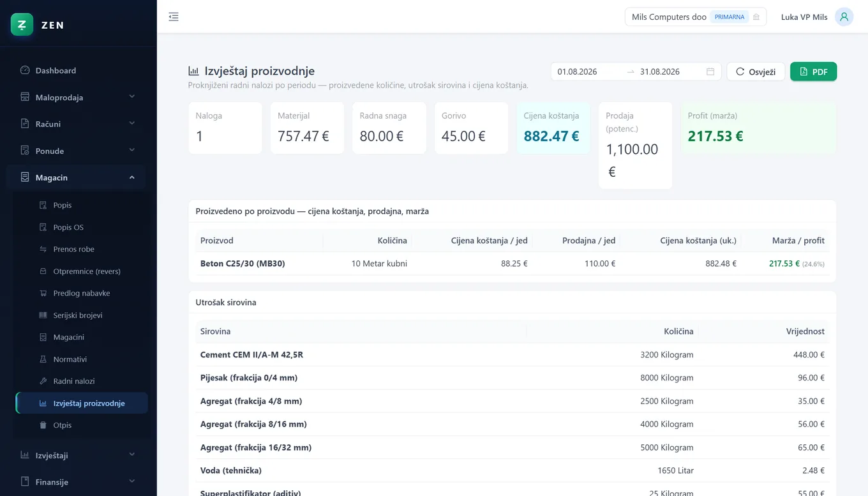The image size is (868, 496).
Task: Click the Dashboard gauge icon
Action: point(25,70)
